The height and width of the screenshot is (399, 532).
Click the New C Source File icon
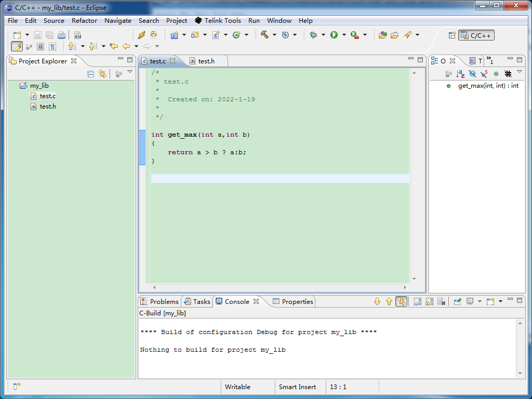(216, 35)
